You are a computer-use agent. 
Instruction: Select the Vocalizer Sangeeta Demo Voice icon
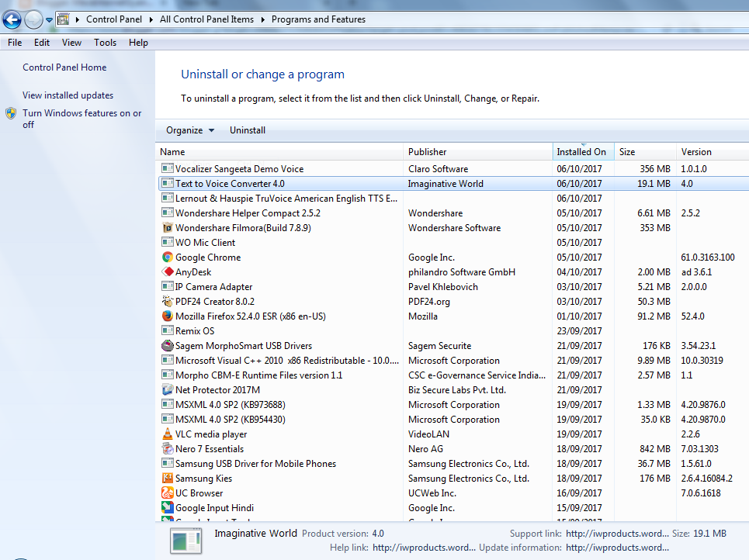(167, 168)
